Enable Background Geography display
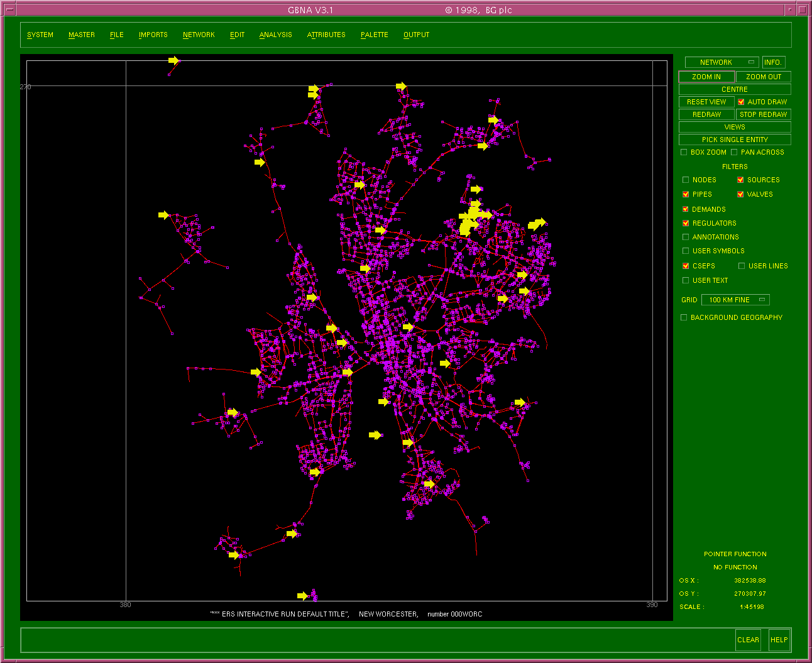Viewport: 812px width, 663px height. point(684,317)
